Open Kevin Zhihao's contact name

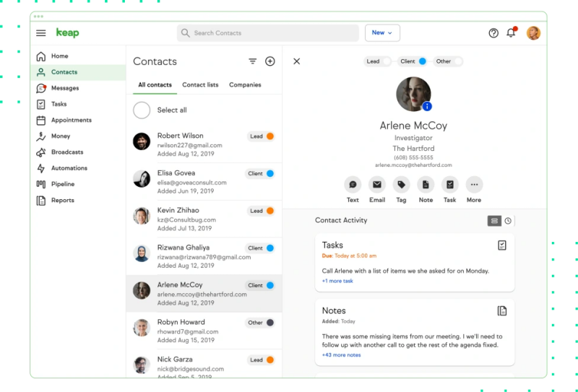[x=178, y=210]
